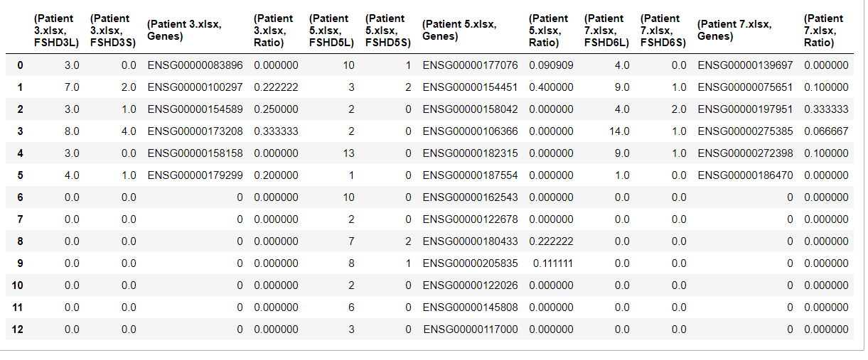Select the ENSG00000275385 cell

745,131
